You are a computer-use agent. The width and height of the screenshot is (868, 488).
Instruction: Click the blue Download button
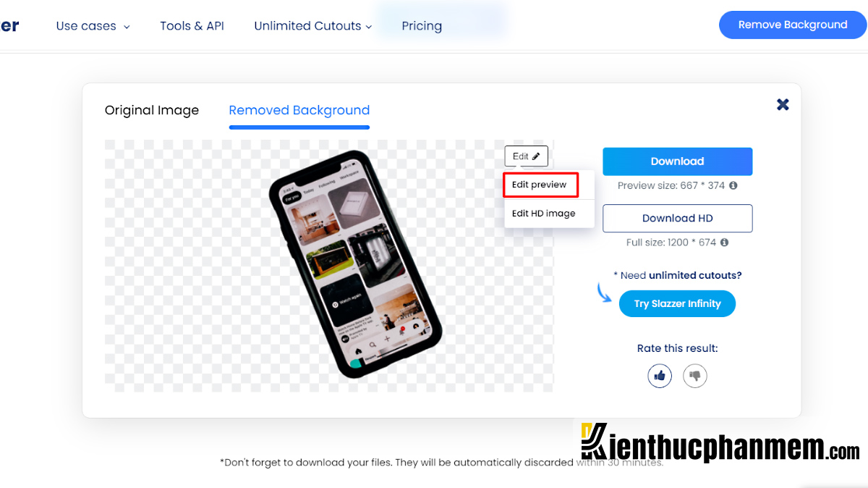pyautogui.click(x=678, y=161)
